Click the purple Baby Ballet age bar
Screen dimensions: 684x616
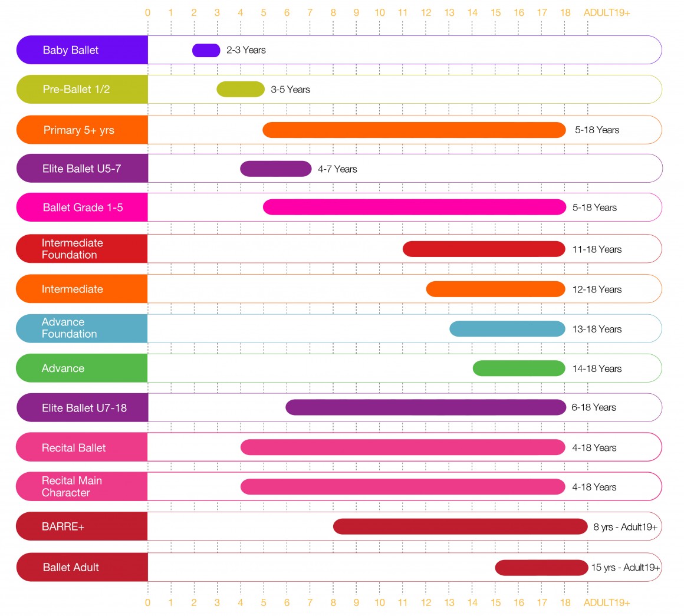pyautogui.click(x=206, y=50)
